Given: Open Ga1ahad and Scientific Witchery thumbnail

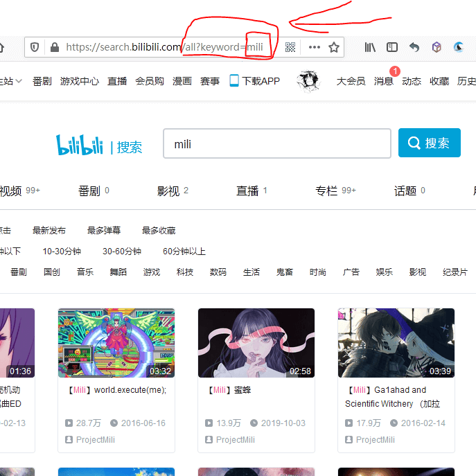Looking at the screenshot, I should (x=396, y=343).
